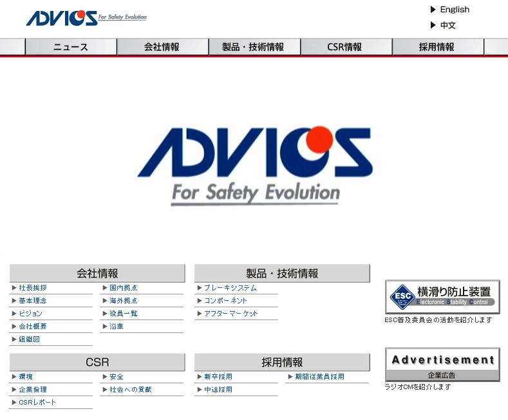Open the アフターマーケット link
This screenshot has width=508, height=420.
tap(231, 313)
